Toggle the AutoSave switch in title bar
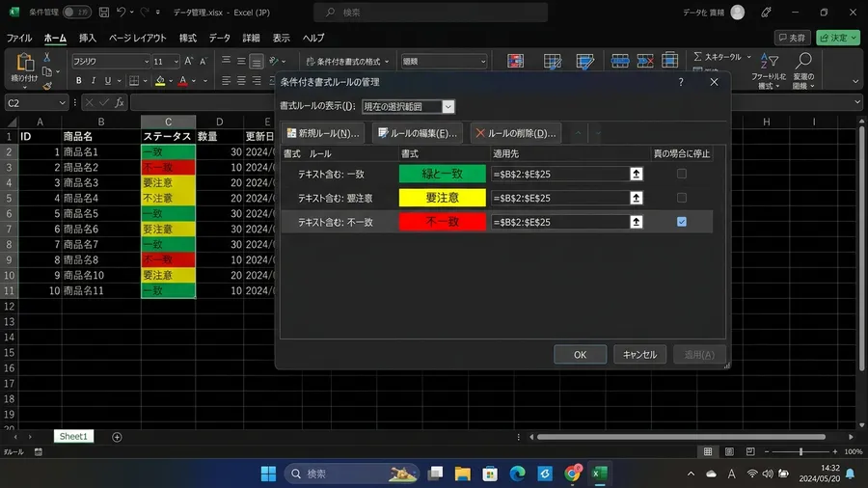This screenshot has height=488, width=868. 76,13
